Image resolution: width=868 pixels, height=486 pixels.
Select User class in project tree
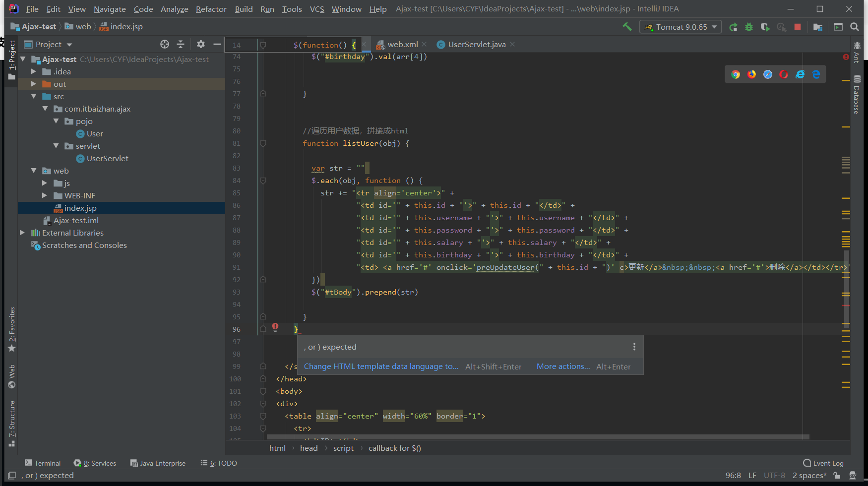[x=89, y=133]
